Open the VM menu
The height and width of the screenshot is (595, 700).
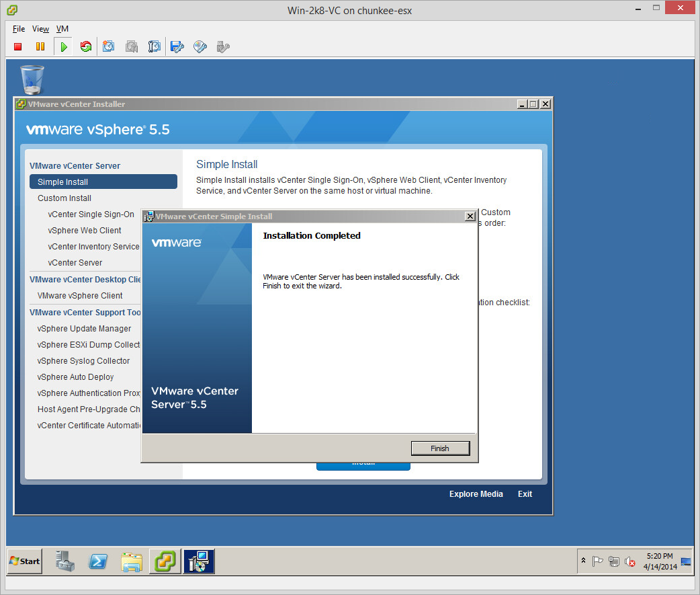62,29
